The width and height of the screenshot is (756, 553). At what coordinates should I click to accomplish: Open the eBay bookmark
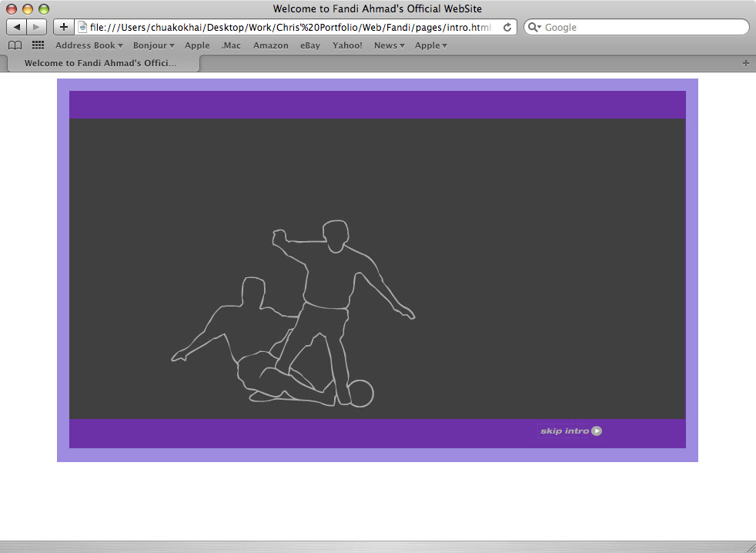310,45
